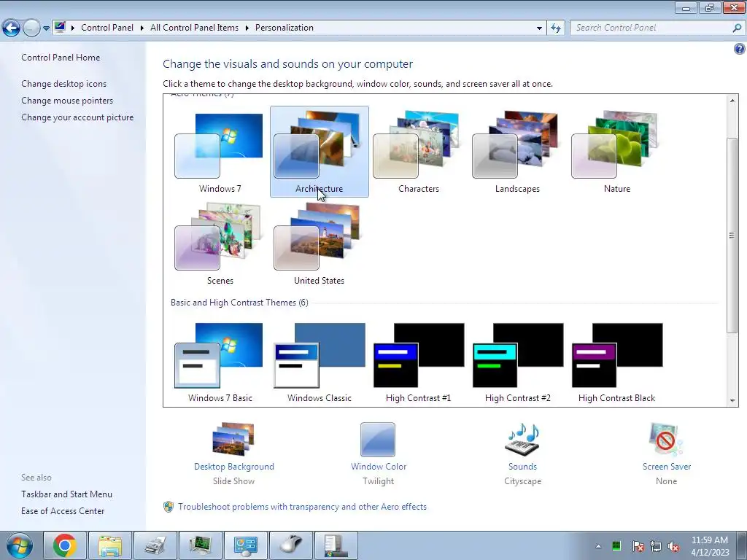Apply the Characters theme
Screen dimensions: 747x560
coord(418,152)
